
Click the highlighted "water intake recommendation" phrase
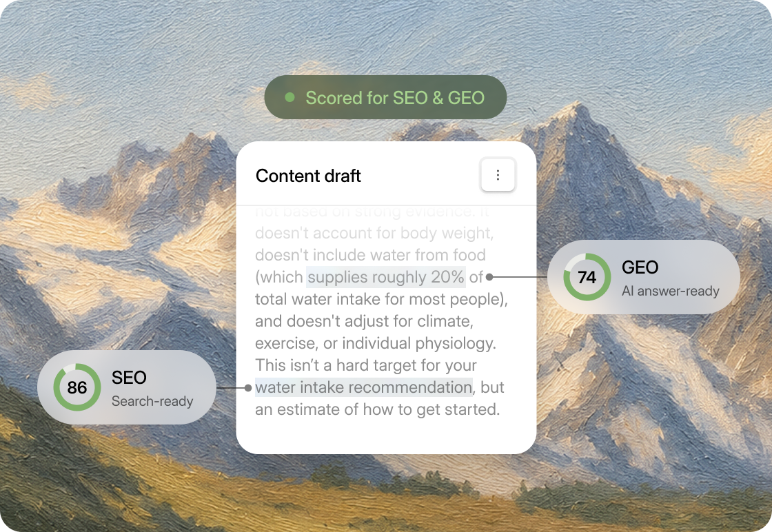(x=364, y=387)
